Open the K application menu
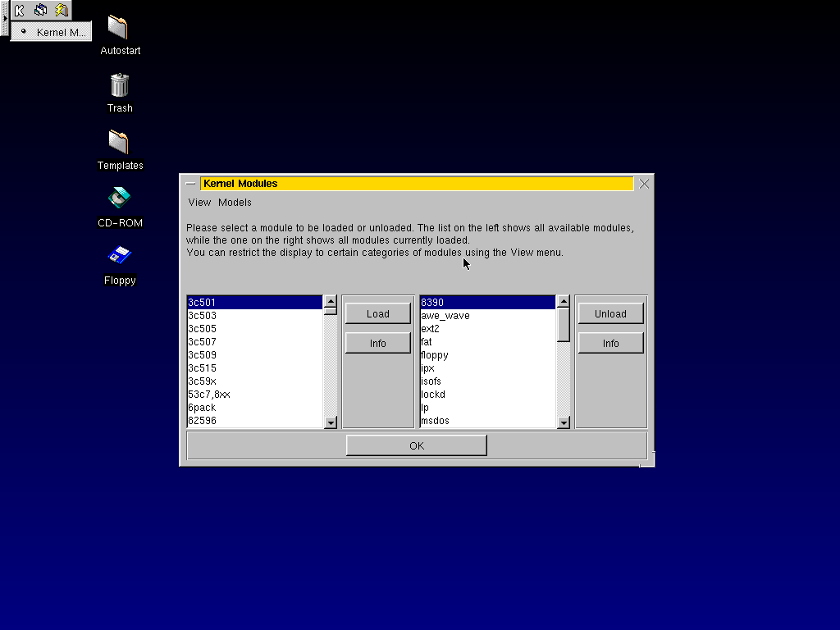 pyautogui.click(x=19, y=10)
